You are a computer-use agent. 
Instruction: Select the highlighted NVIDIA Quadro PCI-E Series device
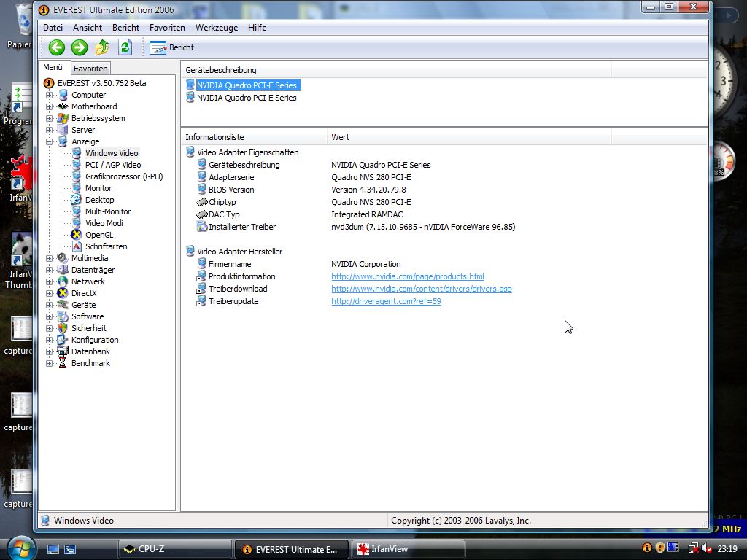point(247,85)
